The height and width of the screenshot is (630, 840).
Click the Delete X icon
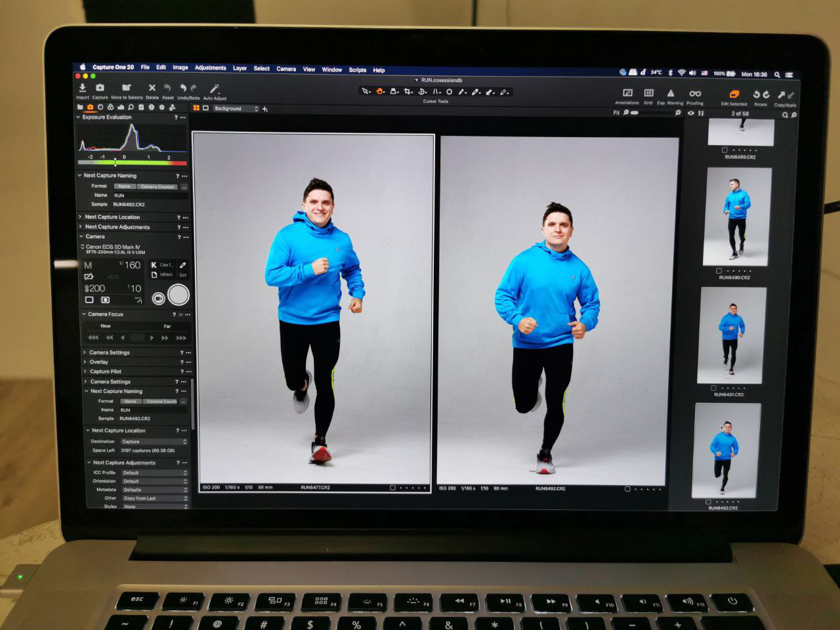click(x=152, y=87)
